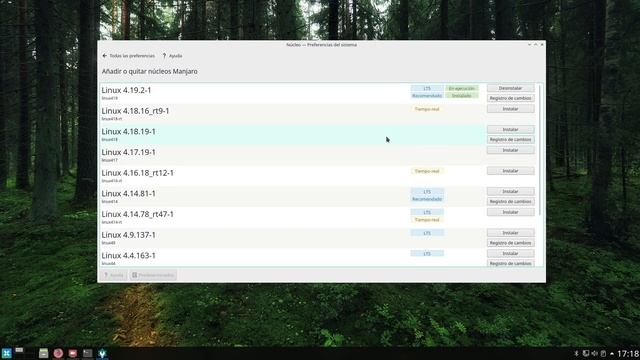640x360 pixels.
Task: Click the virtual desktop pager
Action: point(24,353)
